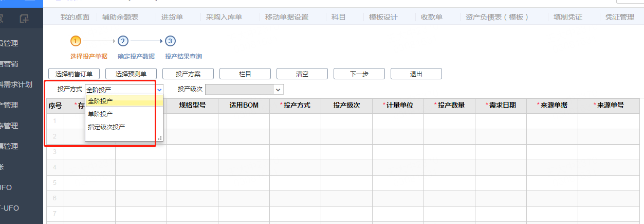Click the 需求日期 column header
This screenshot has height=224, width=644.
[501, 106]
